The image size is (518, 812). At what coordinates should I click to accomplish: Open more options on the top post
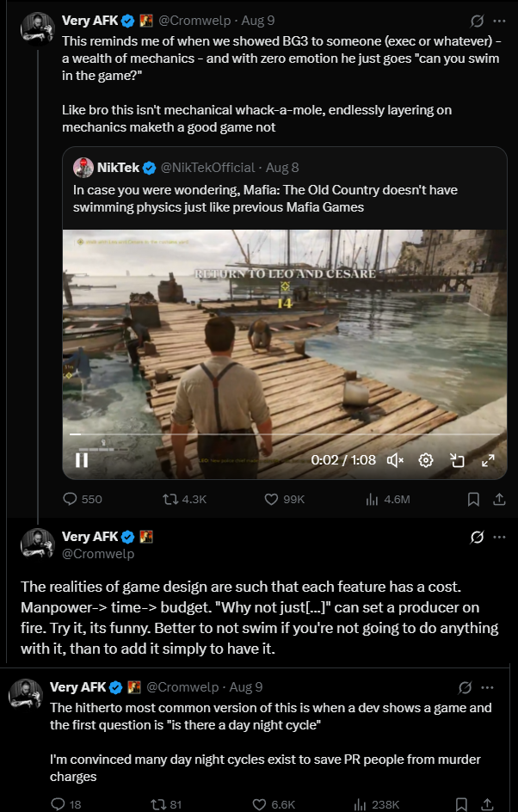[x=499, y=20]
